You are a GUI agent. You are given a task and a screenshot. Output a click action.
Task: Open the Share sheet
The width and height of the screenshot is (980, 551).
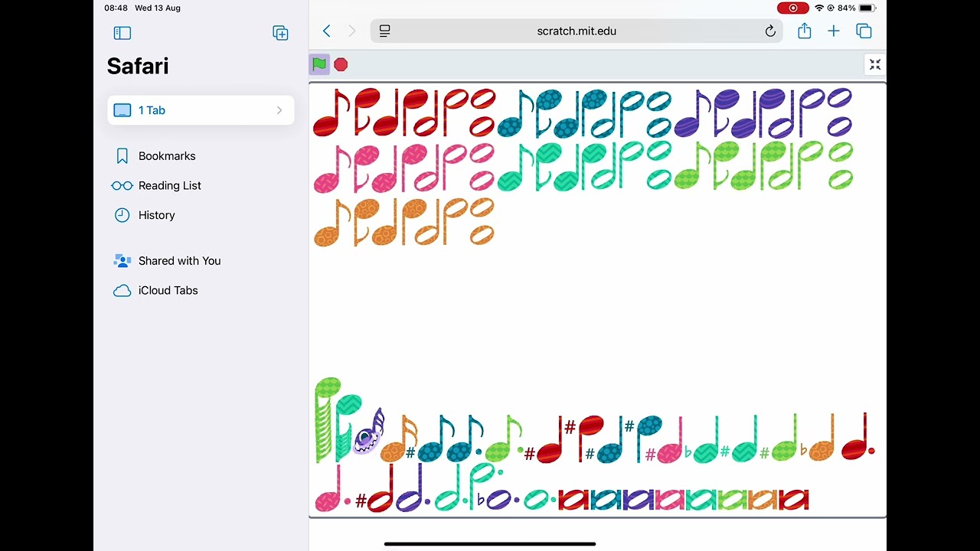[804, 31]
